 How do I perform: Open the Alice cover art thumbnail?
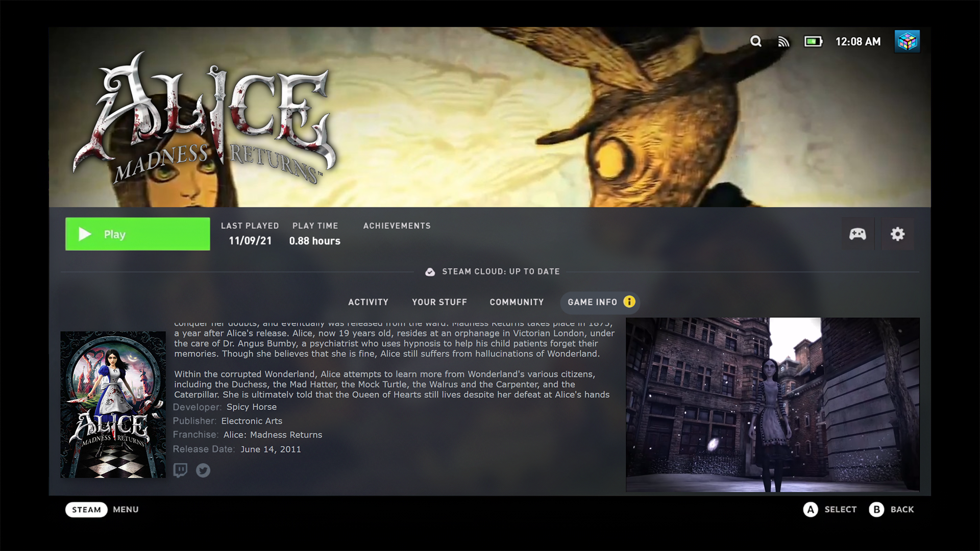pos(113,405)
